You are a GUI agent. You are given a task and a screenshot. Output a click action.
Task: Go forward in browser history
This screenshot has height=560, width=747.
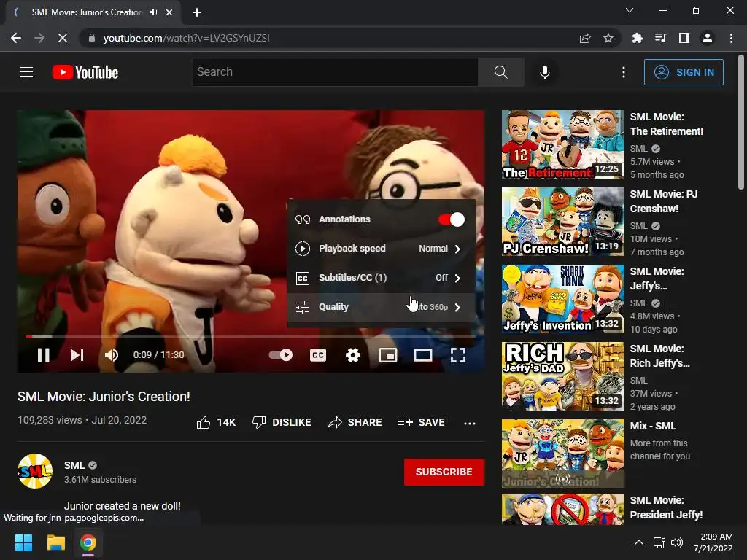(39, 38)
